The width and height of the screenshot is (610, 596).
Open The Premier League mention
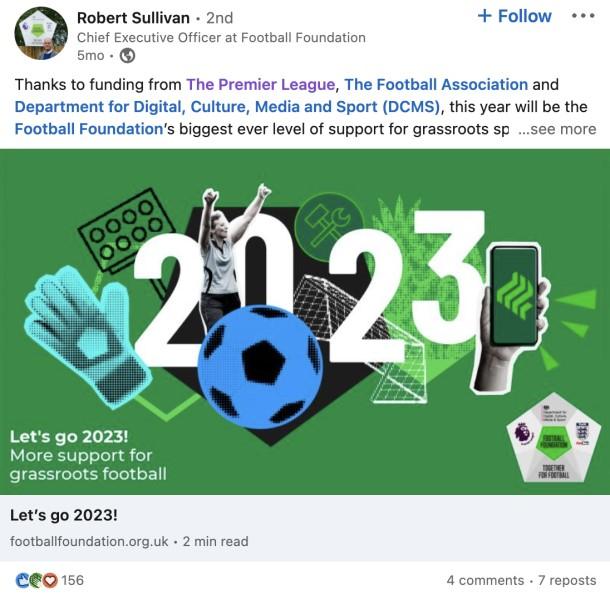pyautogui.click(x=261, y=84)
